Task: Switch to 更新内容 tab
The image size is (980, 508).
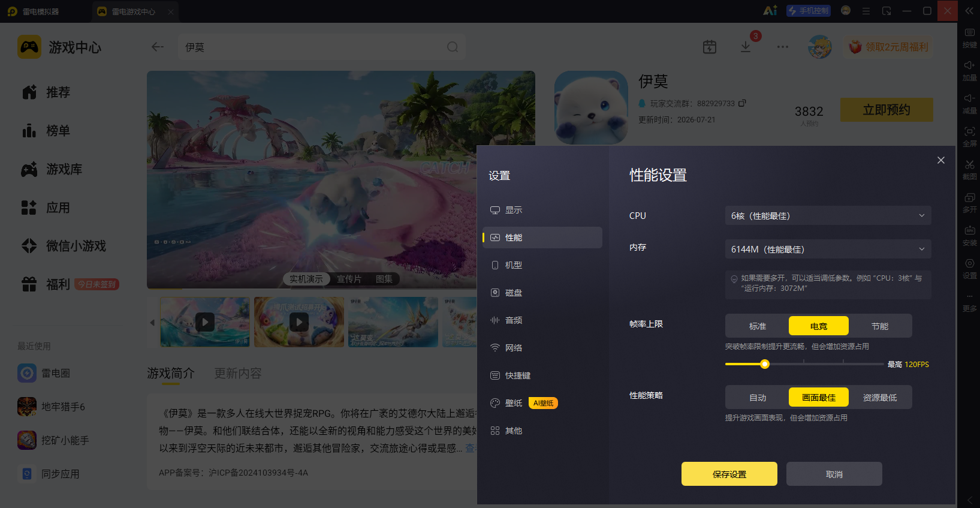Action: (238, 373)
